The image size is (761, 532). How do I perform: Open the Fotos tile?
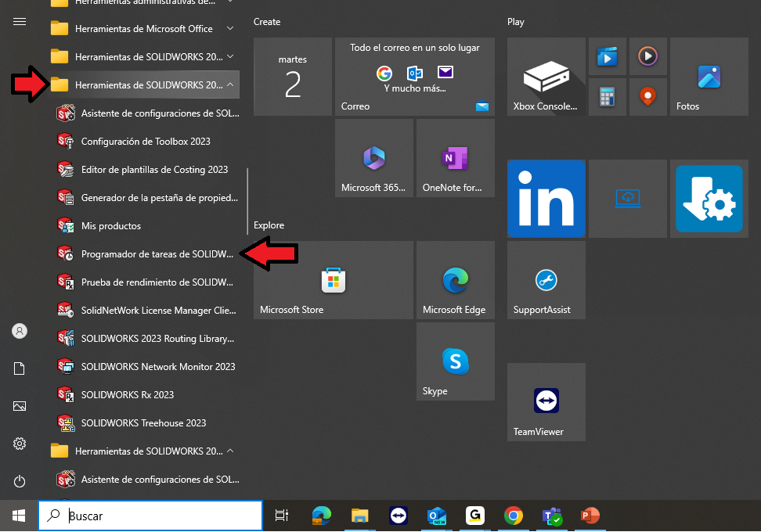click(709, 77)
